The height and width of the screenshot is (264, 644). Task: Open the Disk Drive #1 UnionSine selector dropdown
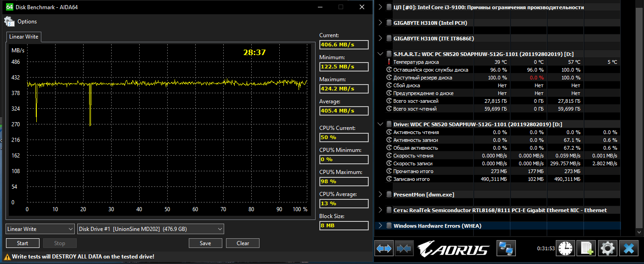(x=150, y=229)
